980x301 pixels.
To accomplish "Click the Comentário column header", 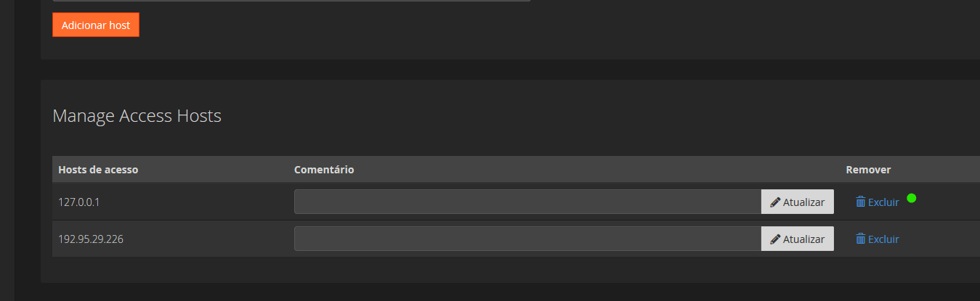I will click(324, 170).
